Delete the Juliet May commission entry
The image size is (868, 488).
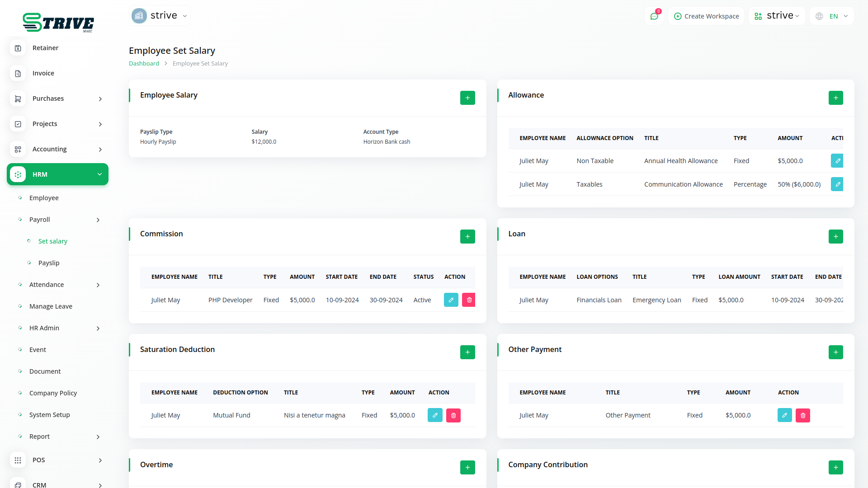point(468,300)
